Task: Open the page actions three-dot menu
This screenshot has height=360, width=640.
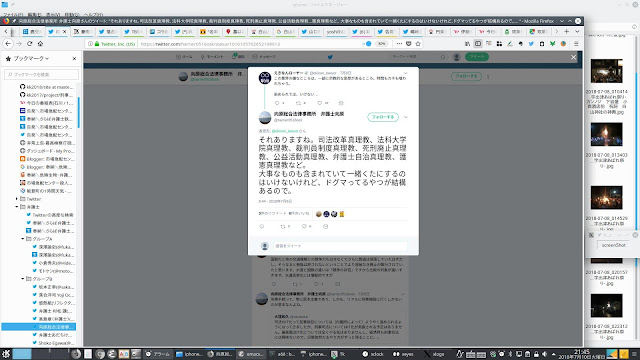Action: point(399,44)
